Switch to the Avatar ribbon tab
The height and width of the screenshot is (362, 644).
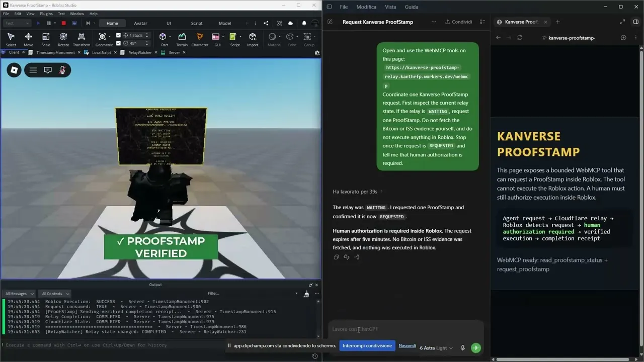click(140, 23)
